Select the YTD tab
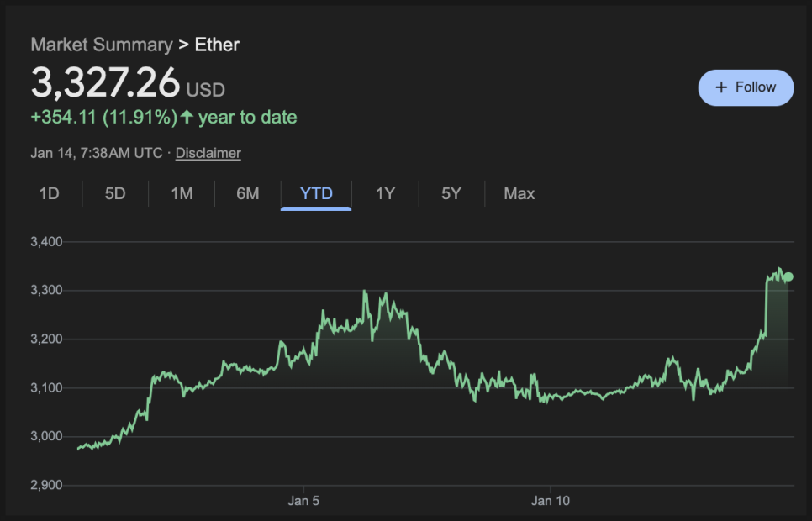Screen dimensions: 812x521 click(316, 194)
